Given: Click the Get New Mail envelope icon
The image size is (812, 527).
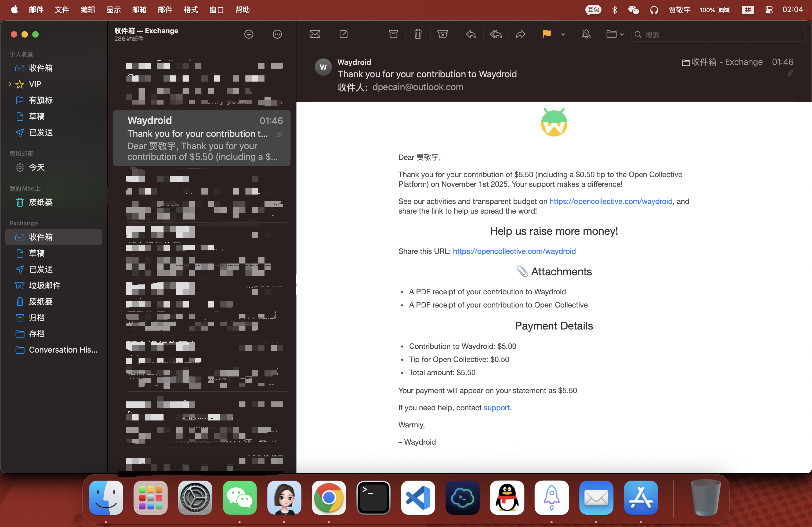Looking at the screenshot, I should [314, 34].
